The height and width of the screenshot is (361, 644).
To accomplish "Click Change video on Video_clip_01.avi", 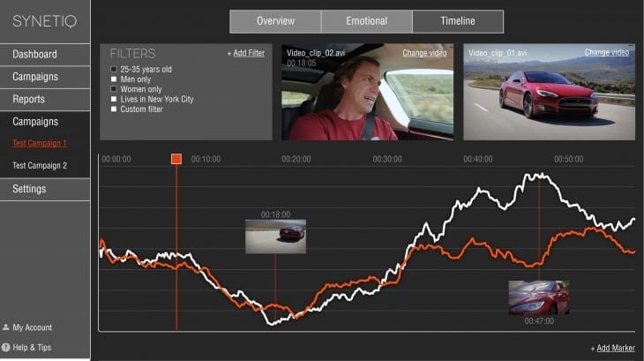I will 607,52.
